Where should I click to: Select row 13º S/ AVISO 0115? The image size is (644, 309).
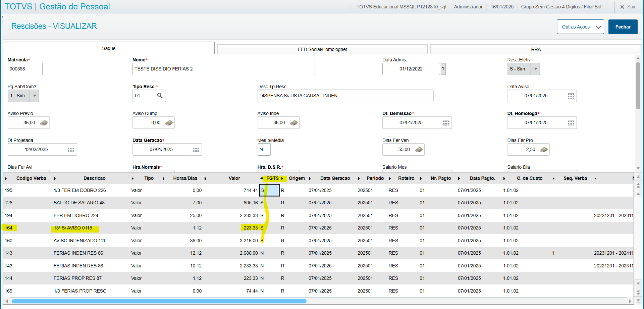click(x=318, y=228)
